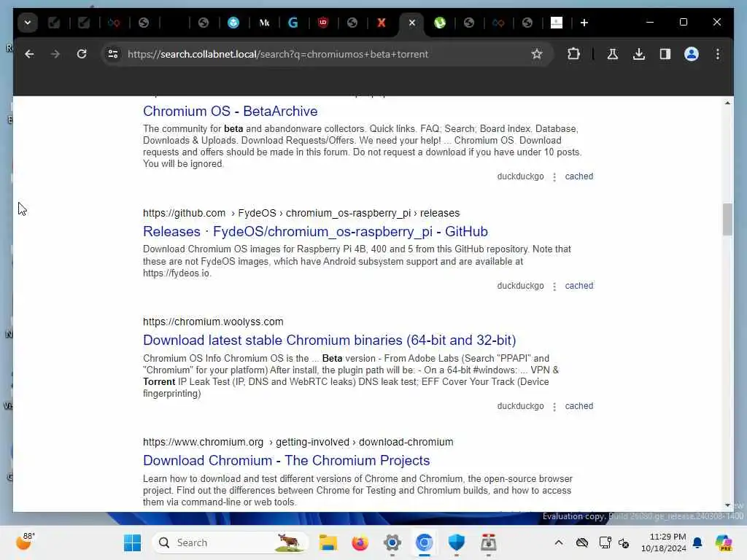This screenshot has height=560, width=747.
Task: Open Download Chromium - The Chromium Projects
Action: pyautogui.click(x=286, y=461)
